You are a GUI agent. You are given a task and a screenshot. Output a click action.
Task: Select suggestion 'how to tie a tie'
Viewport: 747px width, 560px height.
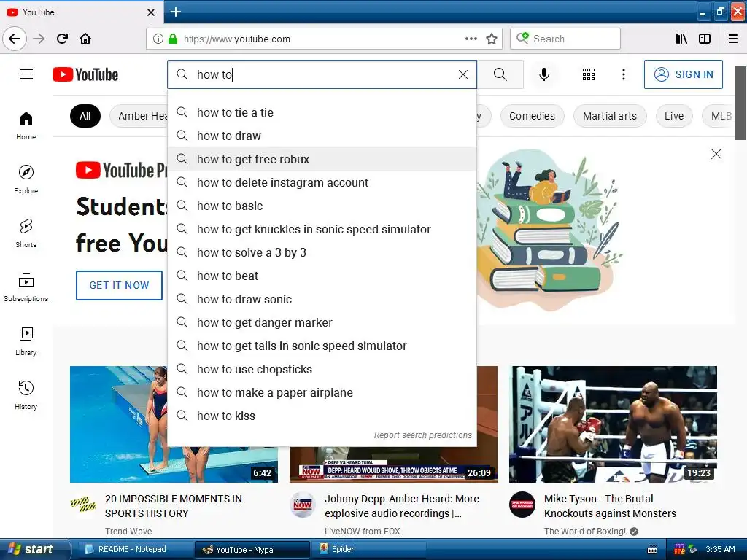(x=322, y=112)
